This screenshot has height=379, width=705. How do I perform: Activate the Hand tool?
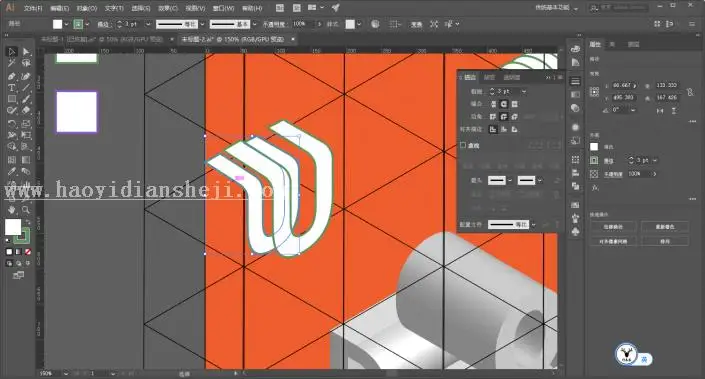click(12, 210)
